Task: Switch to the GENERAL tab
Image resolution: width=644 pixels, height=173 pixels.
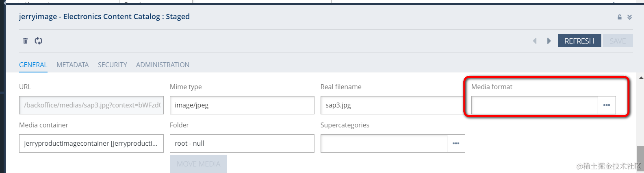Action: click(33, 65)
